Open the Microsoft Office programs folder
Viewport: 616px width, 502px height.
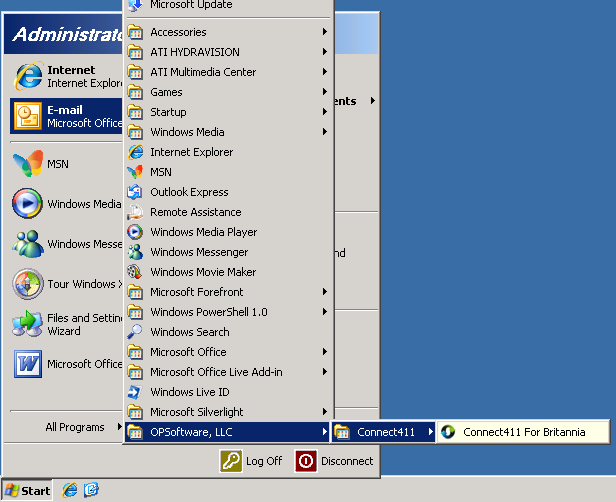tap(227, 352)
